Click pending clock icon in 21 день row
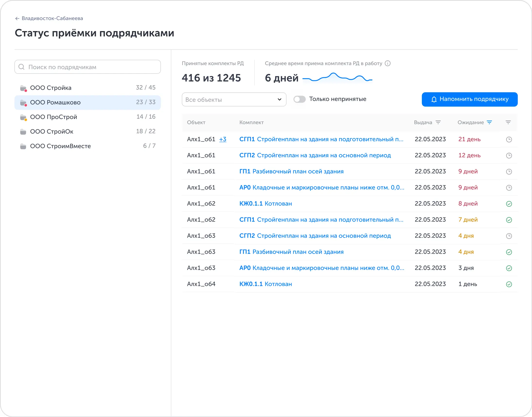532x417 pixels. click(509, 139)
